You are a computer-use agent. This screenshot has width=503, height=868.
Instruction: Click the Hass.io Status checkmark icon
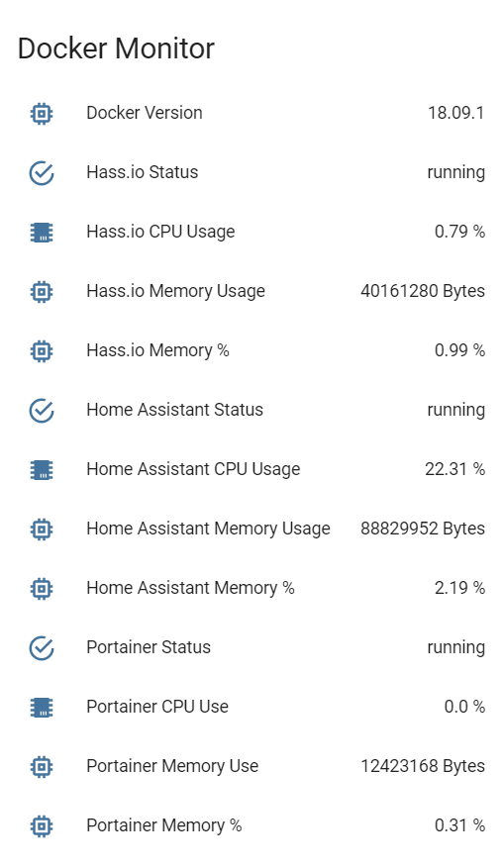click(42, 173)
